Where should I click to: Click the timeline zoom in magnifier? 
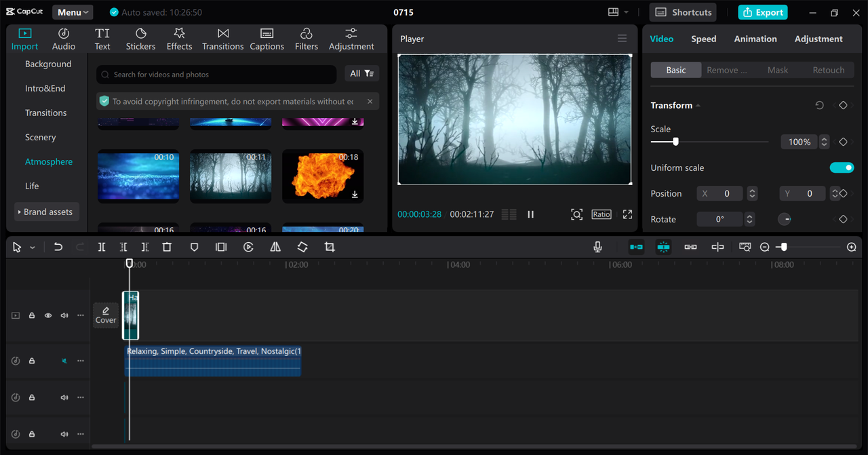coord(852,248)
